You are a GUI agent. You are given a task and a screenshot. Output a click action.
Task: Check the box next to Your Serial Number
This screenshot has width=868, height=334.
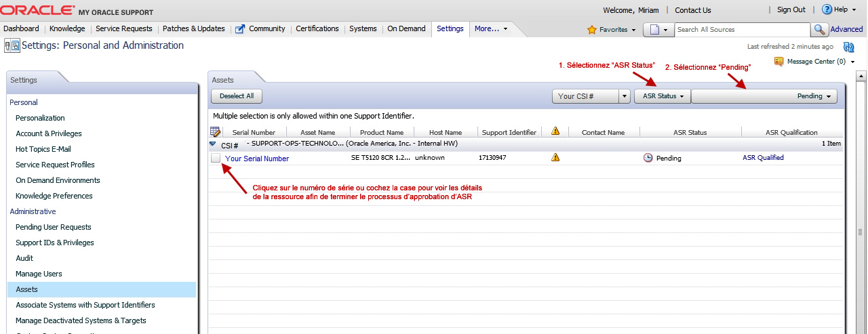coord(216,158)
